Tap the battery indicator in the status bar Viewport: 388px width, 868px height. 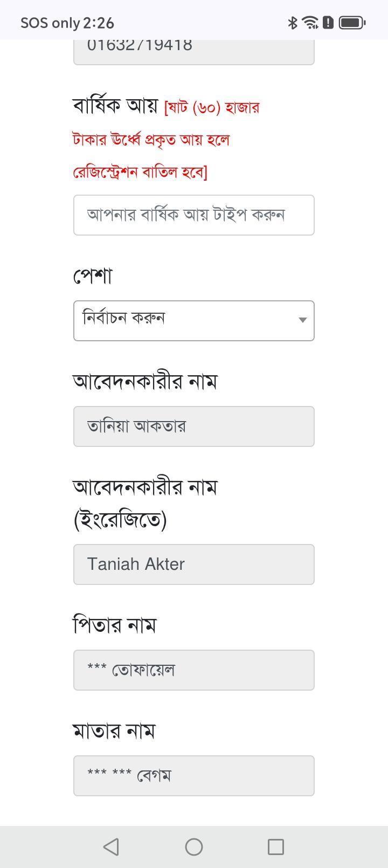click(353, 23)
